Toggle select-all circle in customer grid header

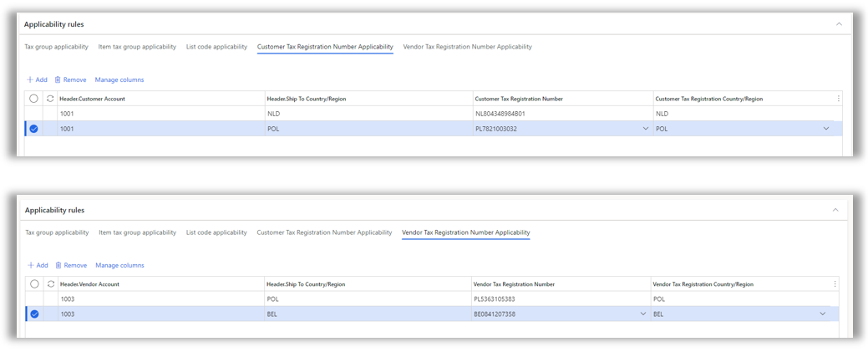[x=33, y=99]
